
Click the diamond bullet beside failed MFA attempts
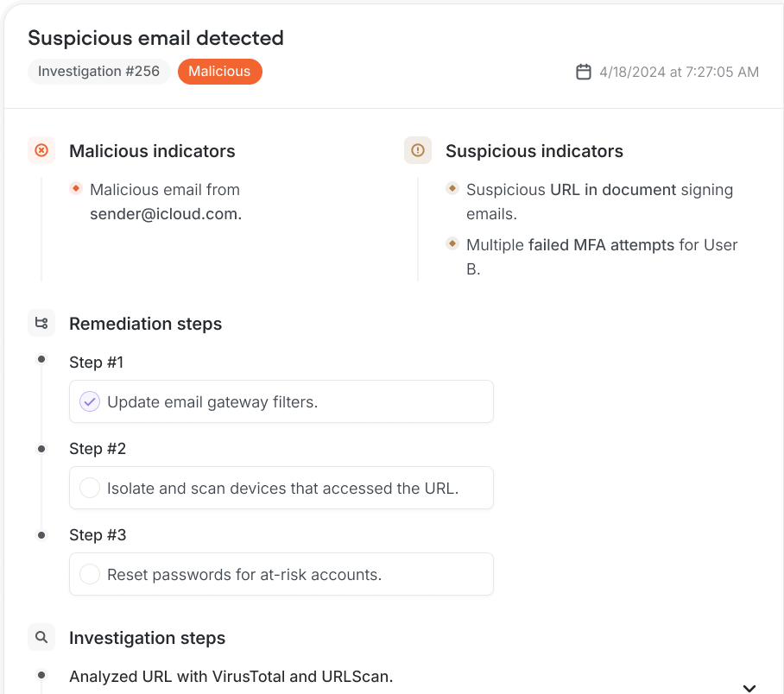click(x=452, y=243)
